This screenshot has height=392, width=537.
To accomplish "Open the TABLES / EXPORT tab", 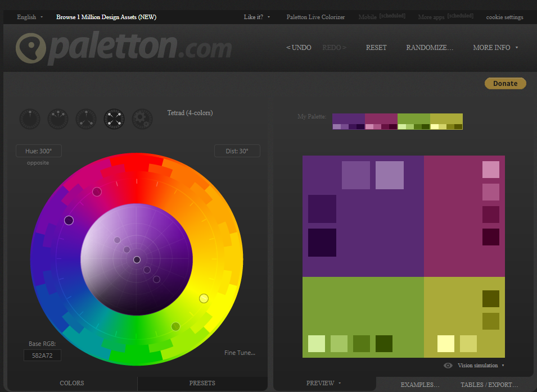I will point(489,385).
